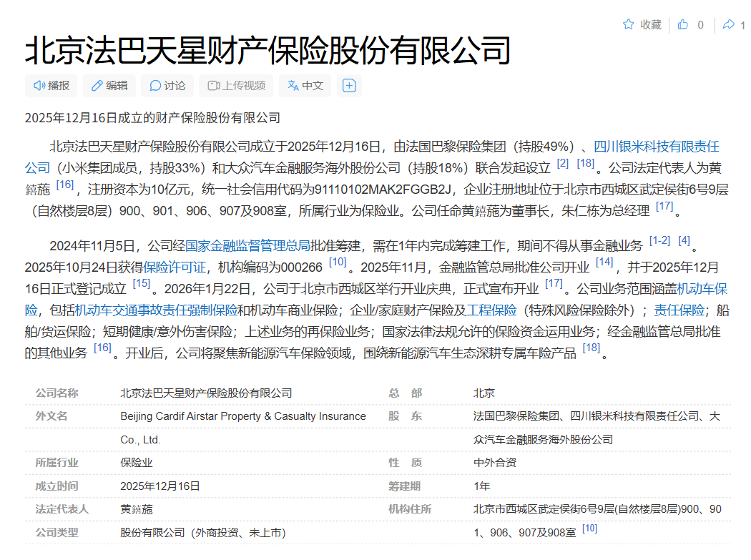Switch language using the 中文 translate icon
The width and height of the screenshot is (751, 560).
(291, 86)
